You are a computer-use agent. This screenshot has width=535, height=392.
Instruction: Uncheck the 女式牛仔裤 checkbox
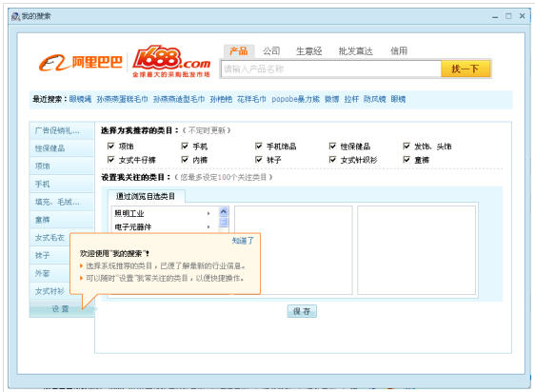point(110,159)
